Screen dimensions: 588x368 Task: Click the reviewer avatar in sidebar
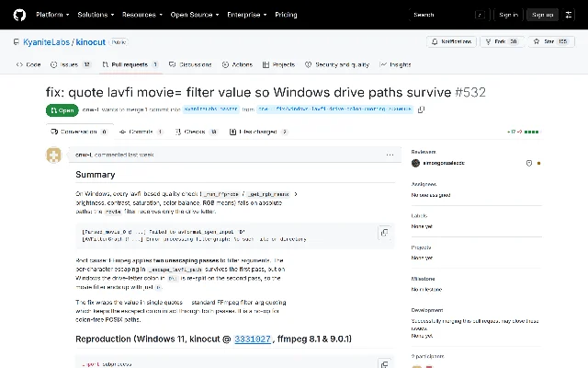point(415,163)
